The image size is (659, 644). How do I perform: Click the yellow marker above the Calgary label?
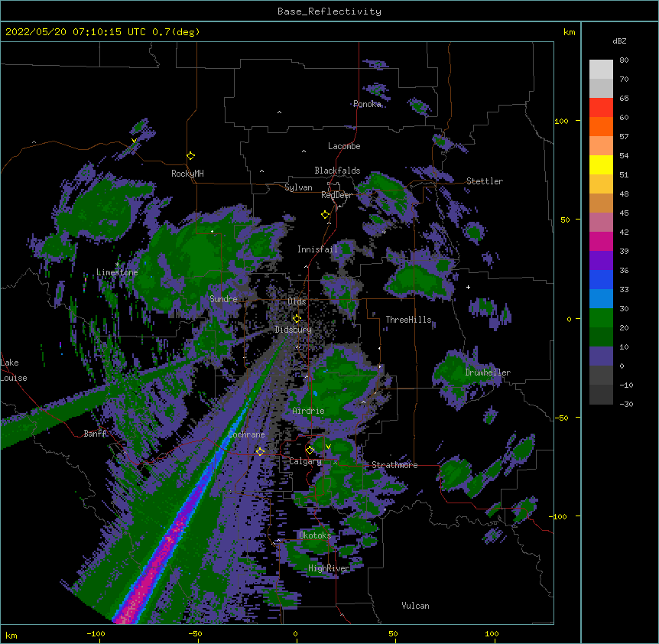coord(310,450)
